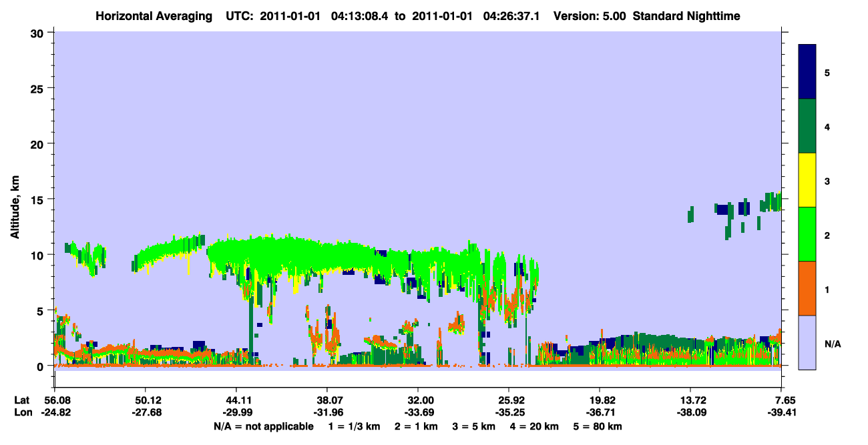Click legend text '1 = 1/3 km'

point(355,426)
